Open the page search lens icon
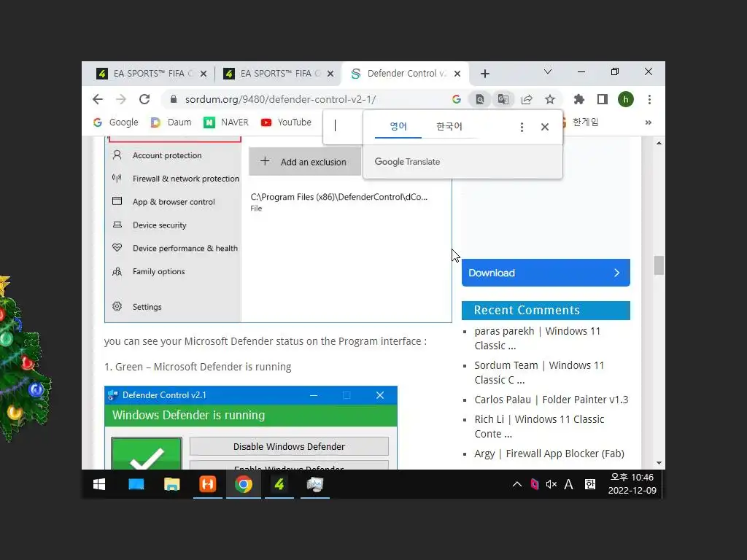Image resolution: width=747 pixels, height=560 pixels. click(x=480, y=99)
